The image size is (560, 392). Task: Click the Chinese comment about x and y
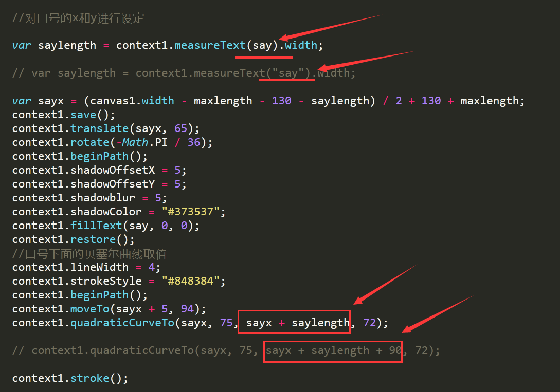click(x=78, y=18)
